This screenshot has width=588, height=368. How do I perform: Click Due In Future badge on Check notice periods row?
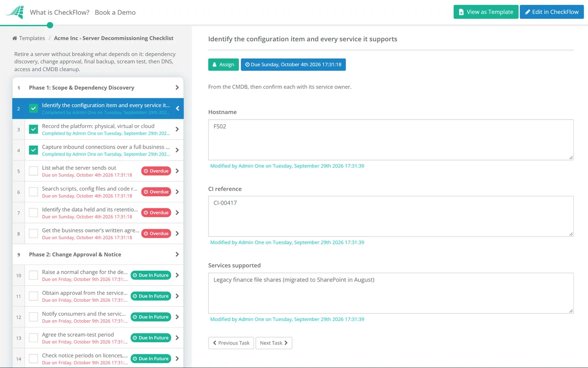(151, 359)
